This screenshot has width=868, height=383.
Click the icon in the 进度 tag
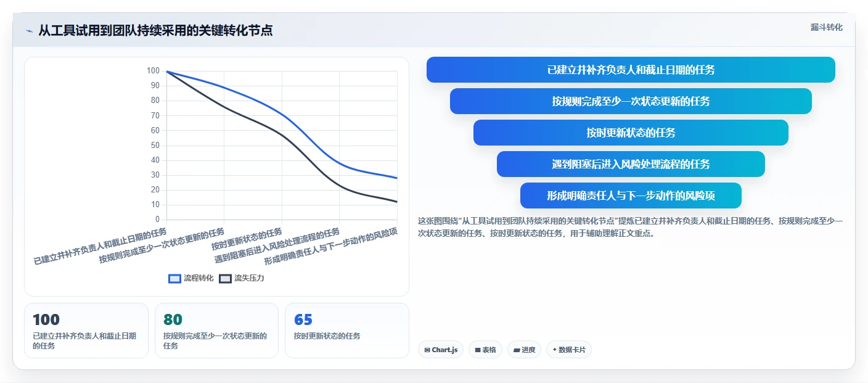[x=517, y=350]
